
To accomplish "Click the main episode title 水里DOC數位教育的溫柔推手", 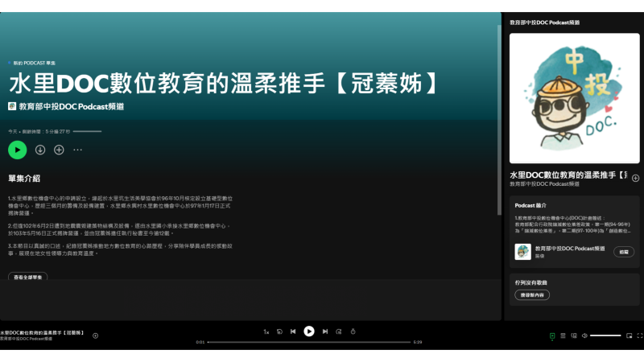I will [225, 84].
